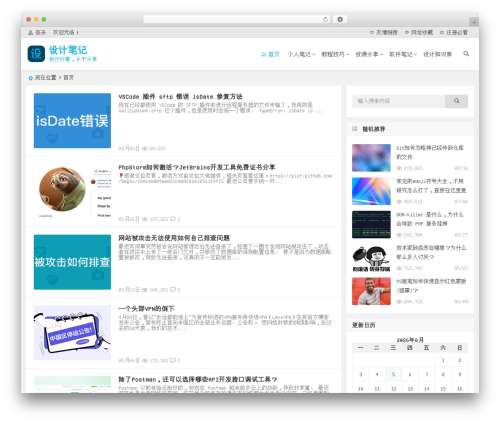Screen dimensions: 500x423
Task: Click the location pin icon in breadcrumb
Action: 31,78
